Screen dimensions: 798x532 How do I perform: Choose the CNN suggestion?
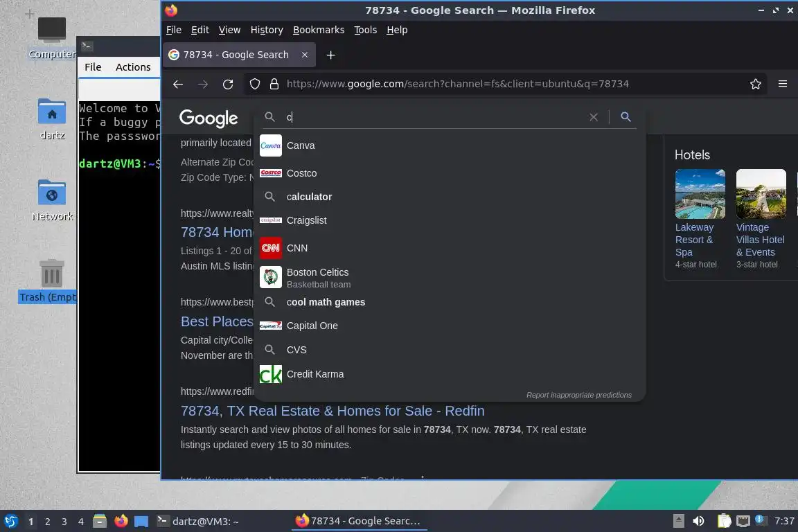click(450, 248)
